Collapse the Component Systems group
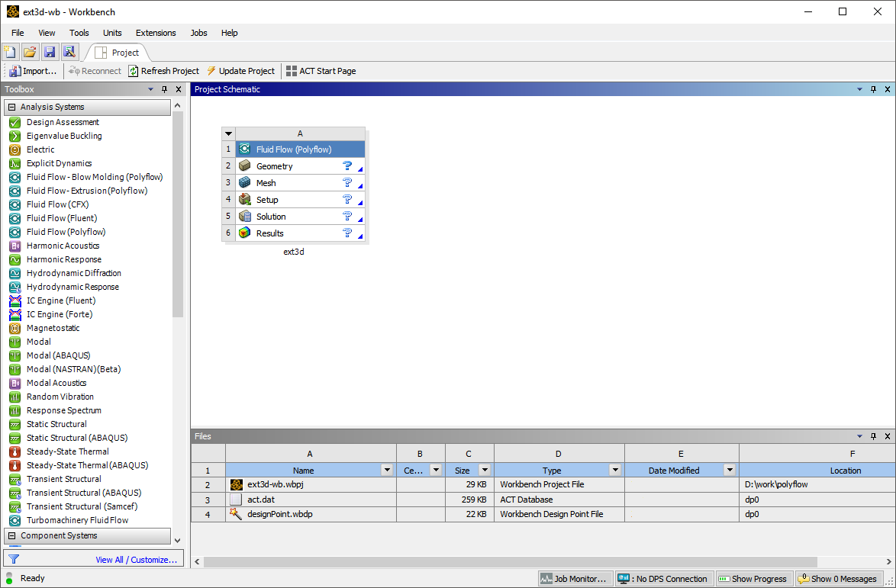Screen dimensions: 896x588 click(x=12, y=535)
